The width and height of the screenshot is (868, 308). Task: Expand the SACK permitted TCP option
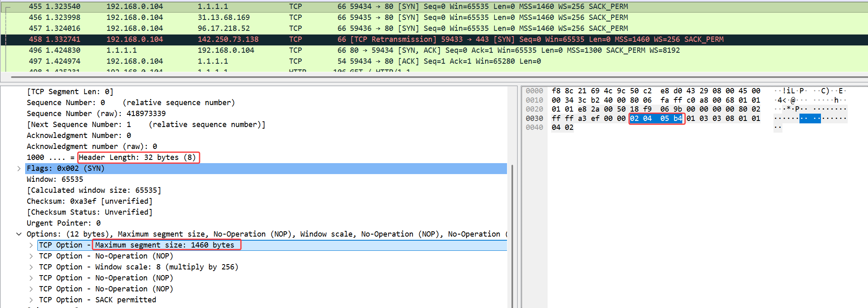click(x=31, y=300)
